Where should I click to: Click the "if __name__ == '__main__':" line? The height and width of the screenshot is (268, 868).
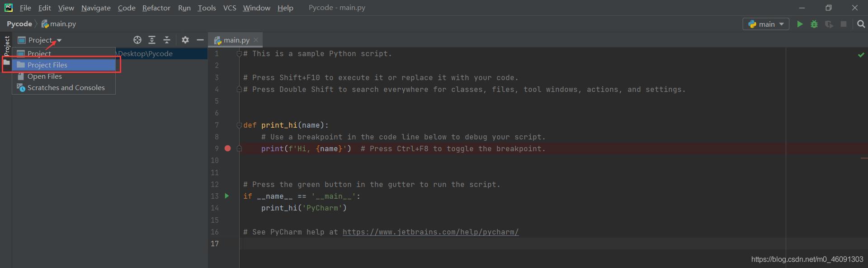(x=302, y=196)
